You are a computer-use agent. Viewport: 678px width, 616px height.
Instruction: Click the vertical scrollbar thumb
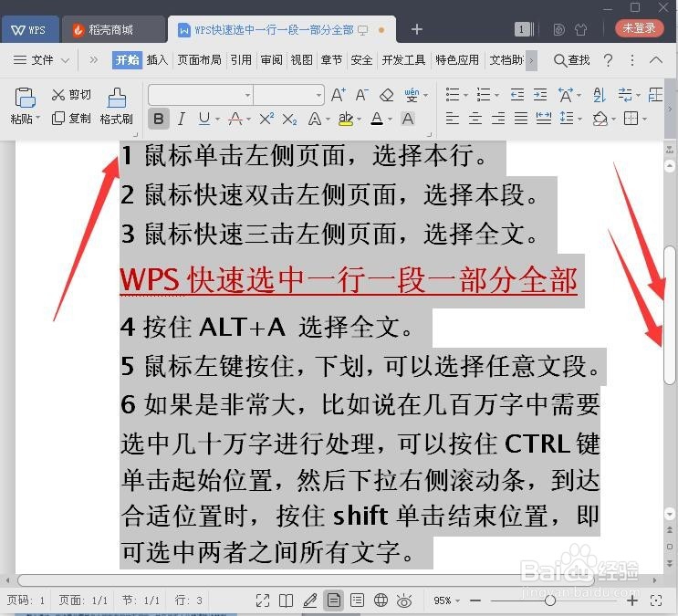coord(669,315)
